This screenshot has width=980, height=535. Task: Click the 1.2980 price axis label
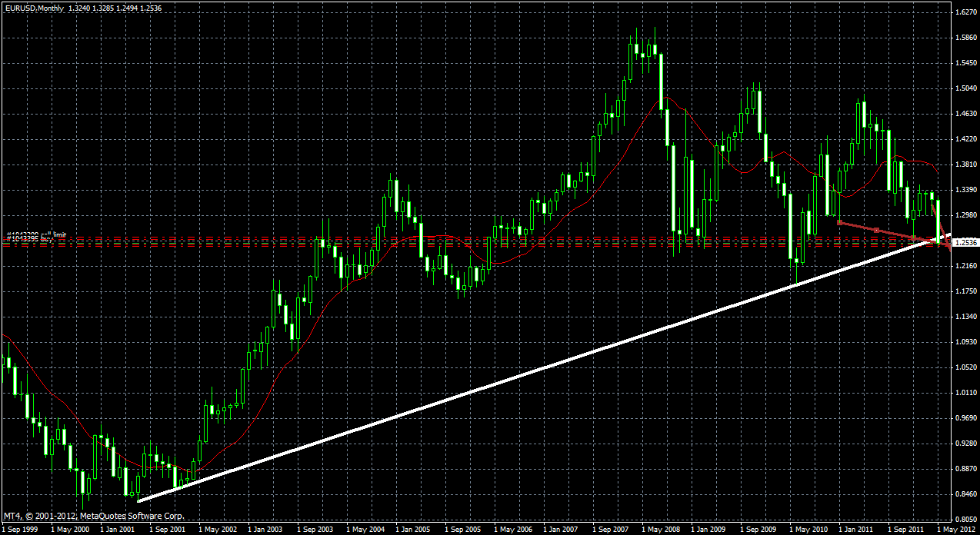coord(966,215)
